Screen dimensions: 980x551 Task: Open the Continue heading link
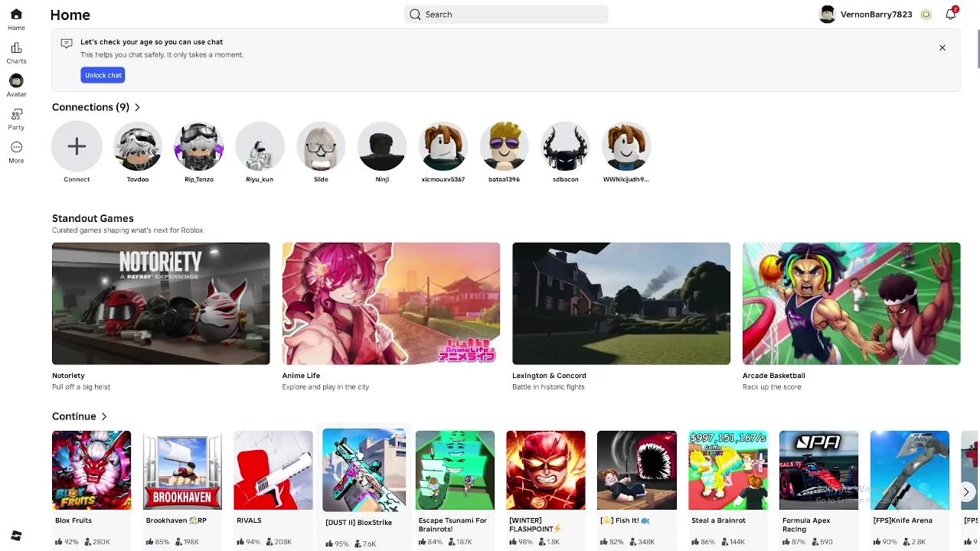pyautogui.click(x=73, y=416)
